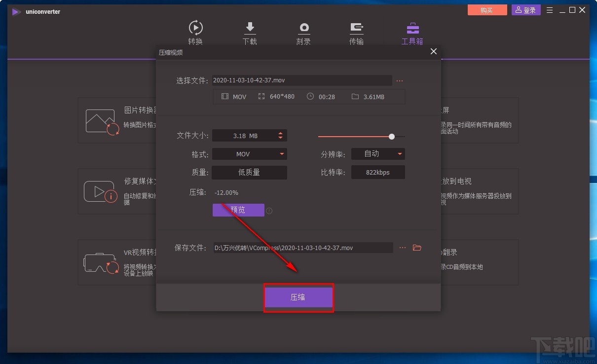
Task: Click the ellipsis beside selected file
Action: click(400, 80)
